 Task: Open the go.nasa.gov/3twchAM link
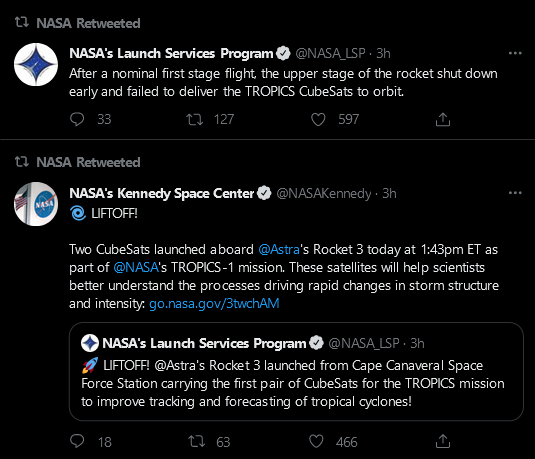pos(214,303)
